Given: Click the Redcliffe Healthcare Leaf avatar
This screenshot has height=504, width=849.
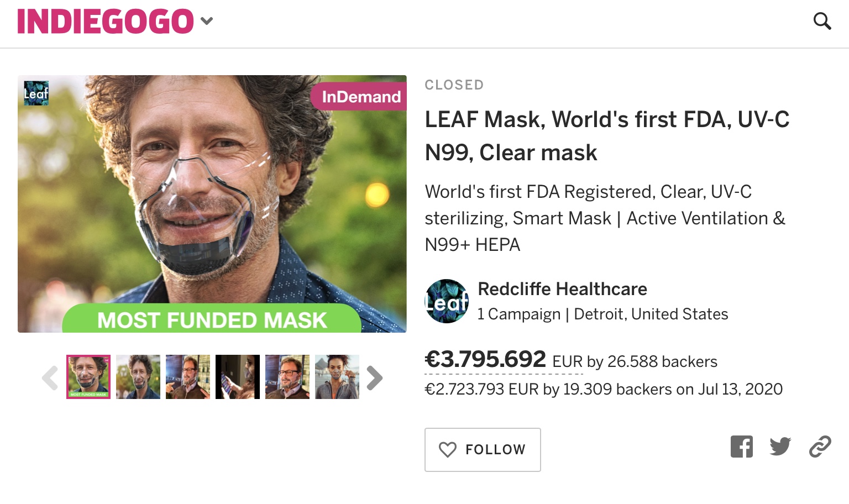Looking at the screenshot, I should tap(447, 301).
